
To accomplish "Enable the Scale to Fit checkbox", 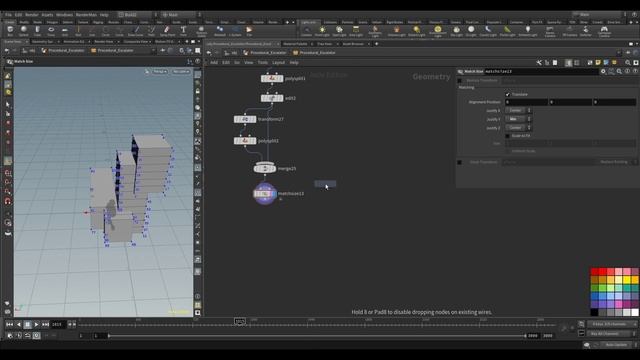I will click(508, 136).
